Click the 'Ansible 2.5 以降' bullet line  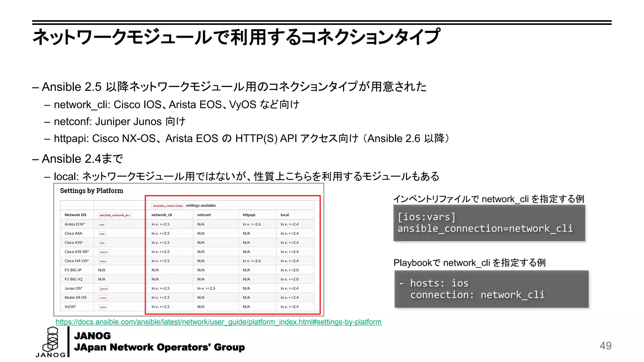click(x=229, y=86)
